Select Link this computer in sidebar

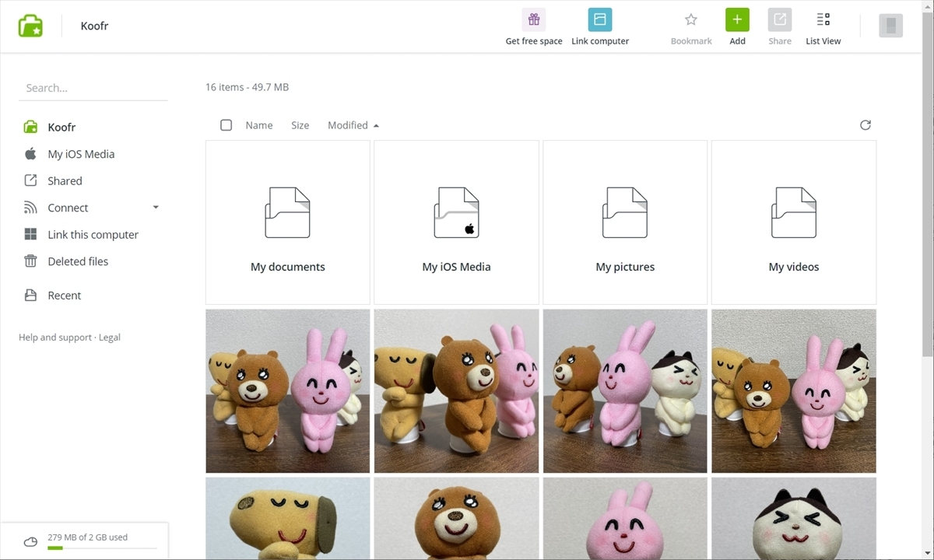pyautogui.click(x=93, y=234)
